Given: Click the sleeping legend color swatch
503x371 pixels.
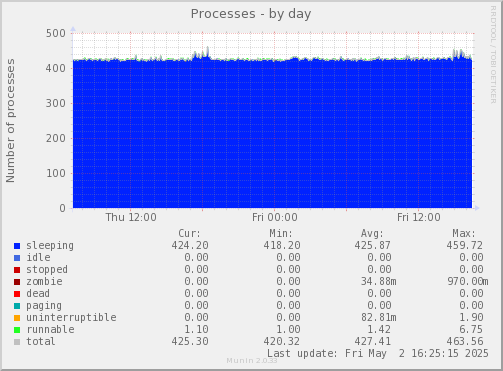Looking at the screenshot, I should click(17, 246).
